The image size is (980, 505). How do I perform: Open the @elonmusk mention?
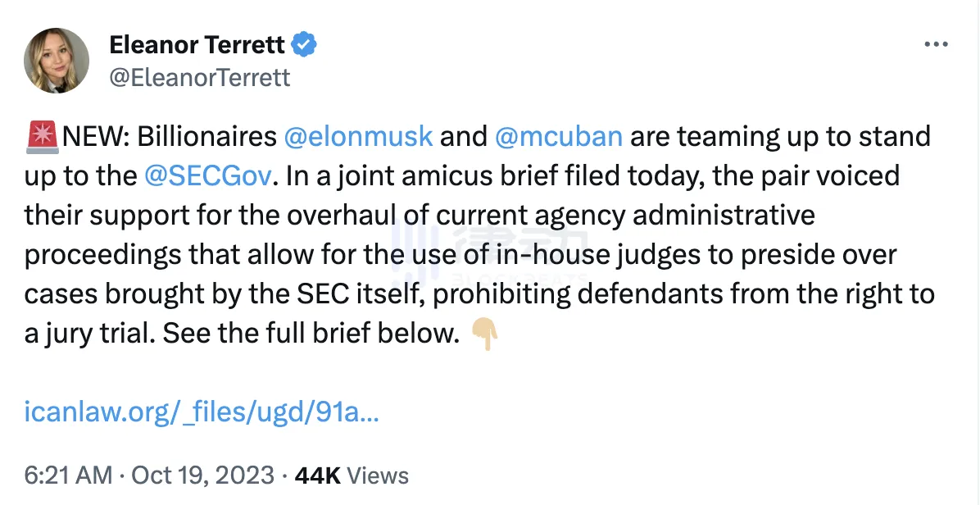(x=358, y=137)
